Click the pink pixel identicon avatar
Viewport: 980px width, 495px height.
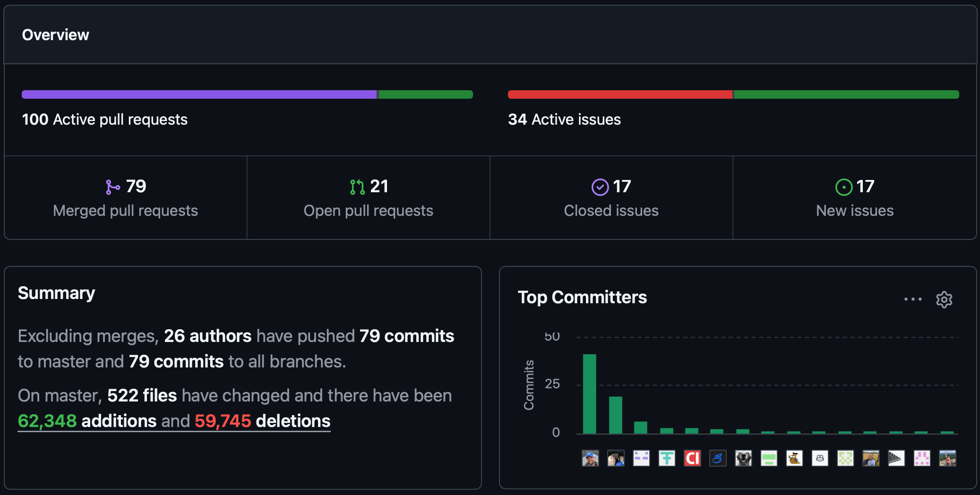tap(922, 458)
